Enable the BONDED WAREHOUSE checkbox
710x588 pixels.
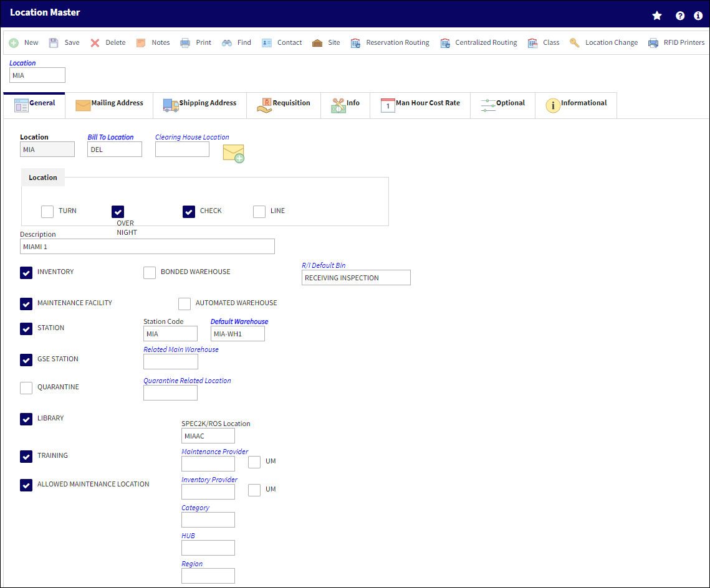150,273
